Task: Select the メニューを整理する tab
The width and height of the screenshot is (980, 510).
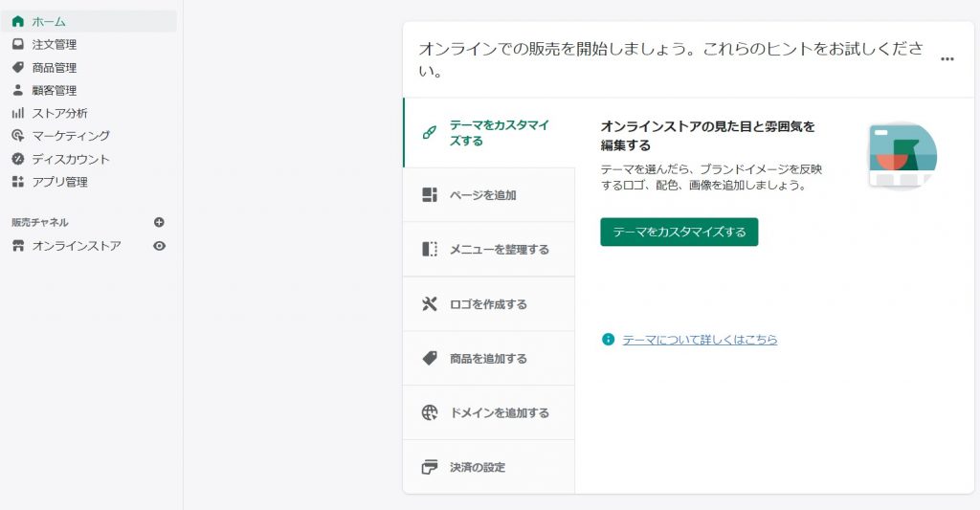Action: pyautogui.click(x=489, y=250)
